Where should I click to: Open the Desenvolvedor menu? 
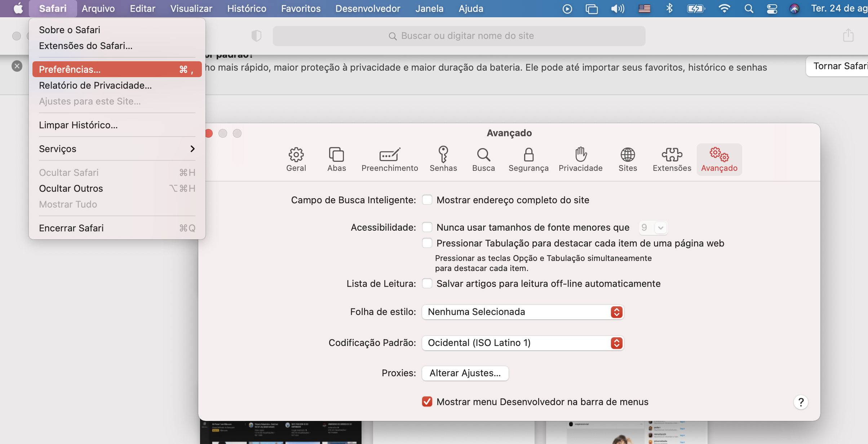coord(368,8)
